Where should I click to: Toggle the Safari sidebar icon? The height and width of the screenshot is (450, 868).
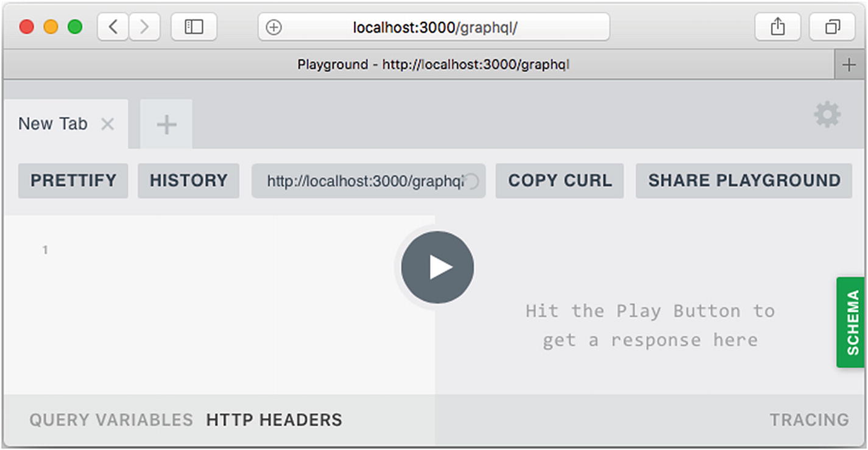[194, 27]
